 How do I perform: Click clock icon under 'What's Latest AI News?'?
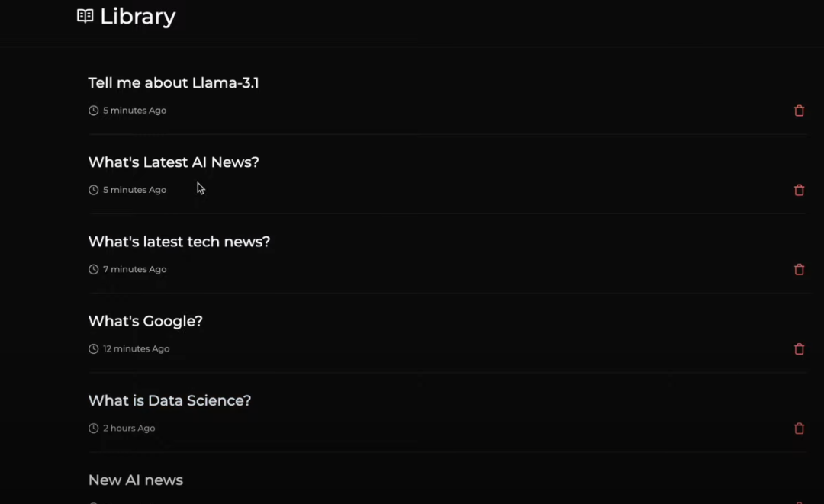point(94,190)
